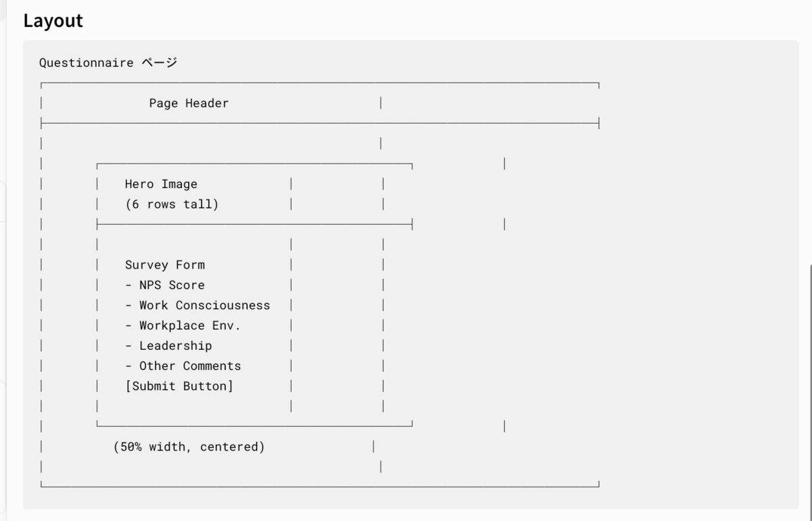Click the 'Survey Form' label
This screenshot has width=812, height=521.
[x=164, y=265]
